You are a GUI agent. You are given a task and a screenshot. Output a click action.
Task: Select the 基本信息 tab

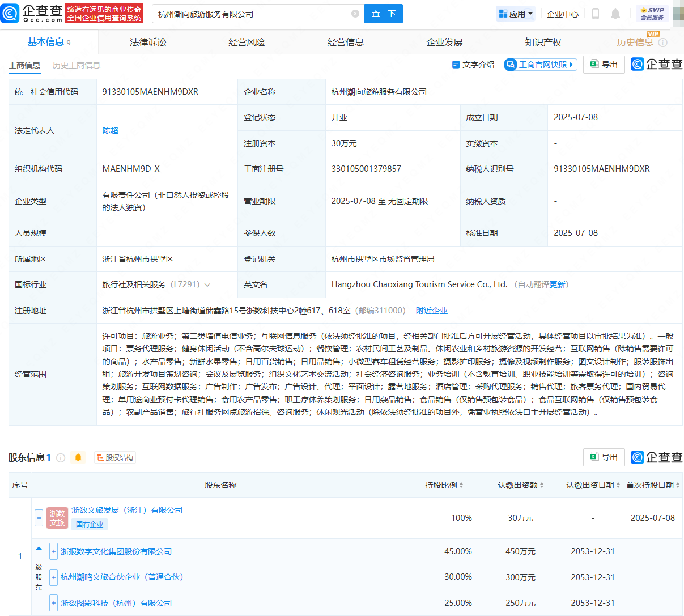49,42
